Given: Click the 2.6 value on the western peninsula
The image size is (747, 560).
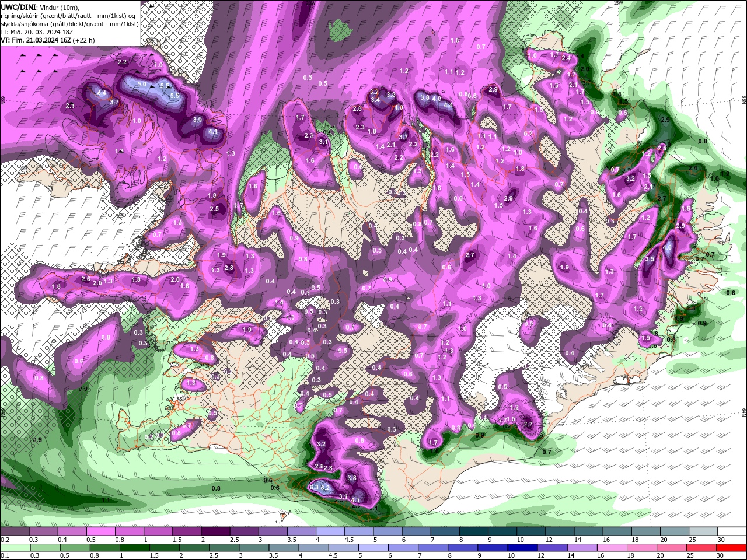Looking at the screenshot, I should [x=86, y=279].
